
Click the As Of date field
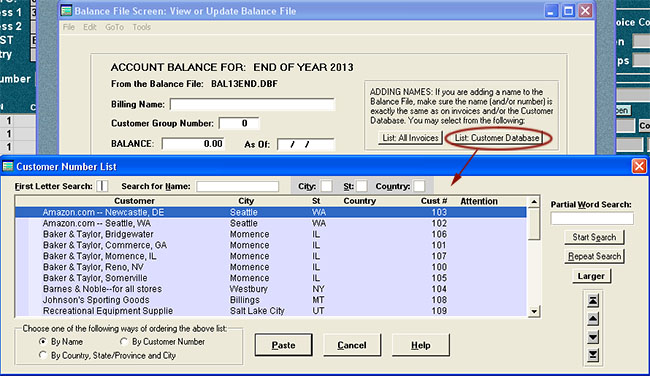tap(306, 144)
